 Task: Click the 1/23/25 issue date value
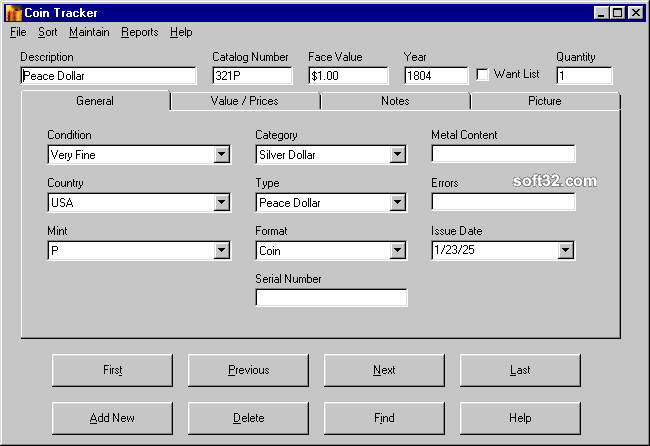tap(454, 250)
